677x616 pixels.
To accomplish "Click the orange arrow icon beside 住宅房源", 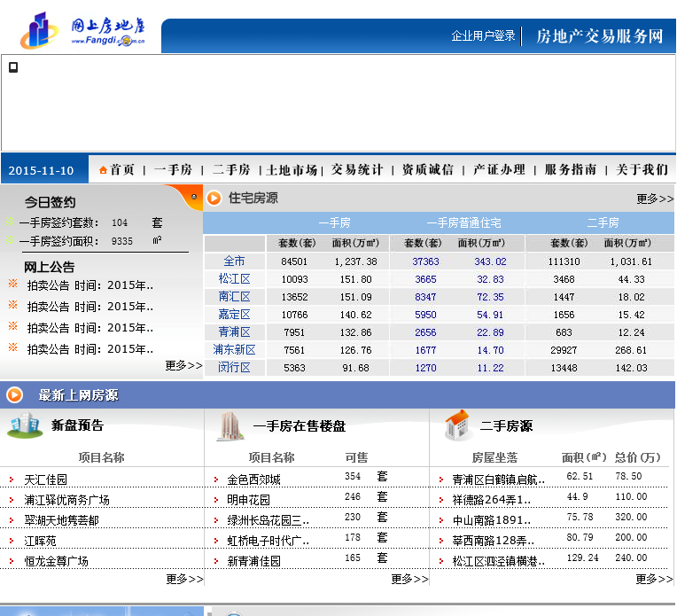I will (x=214, y=198).
